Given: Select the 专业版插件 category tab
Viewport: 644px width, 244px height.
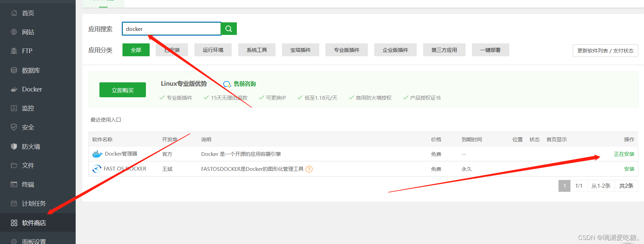Looking at the screenshot, I should tap(347, 50).
